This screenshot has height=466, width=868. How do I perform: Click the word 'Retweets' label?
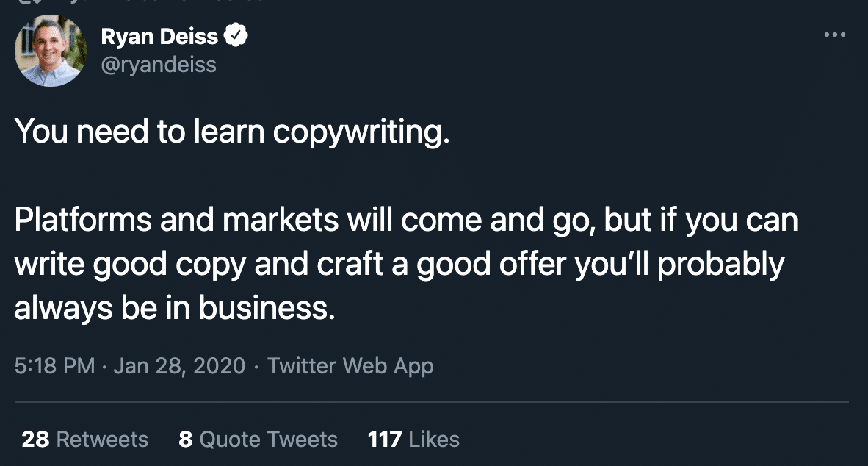coord(102,440)
